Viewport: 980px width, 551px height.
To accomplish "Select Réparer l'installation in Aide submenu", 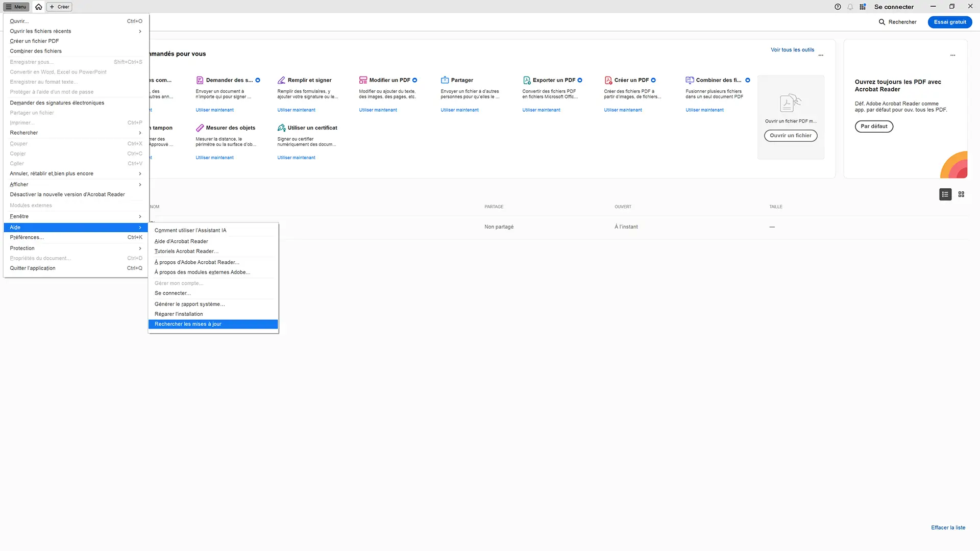I will [x=213, y=314].
